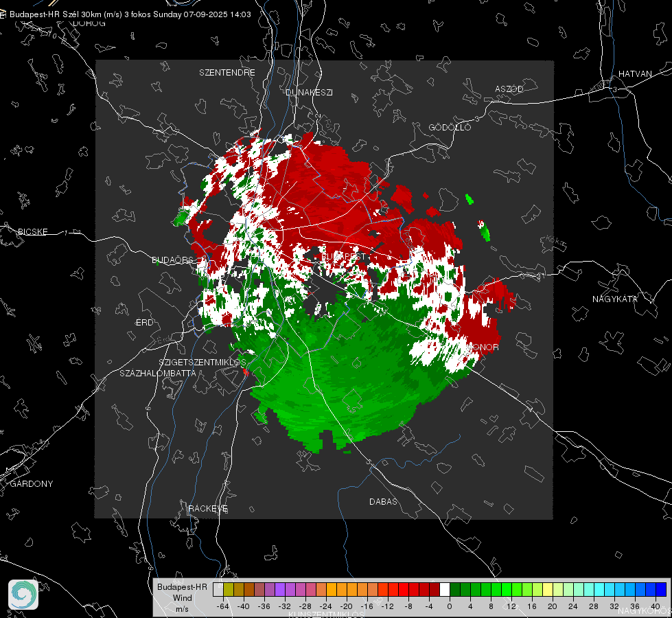Click the RÁCKEVE town label

coord(208,509)
